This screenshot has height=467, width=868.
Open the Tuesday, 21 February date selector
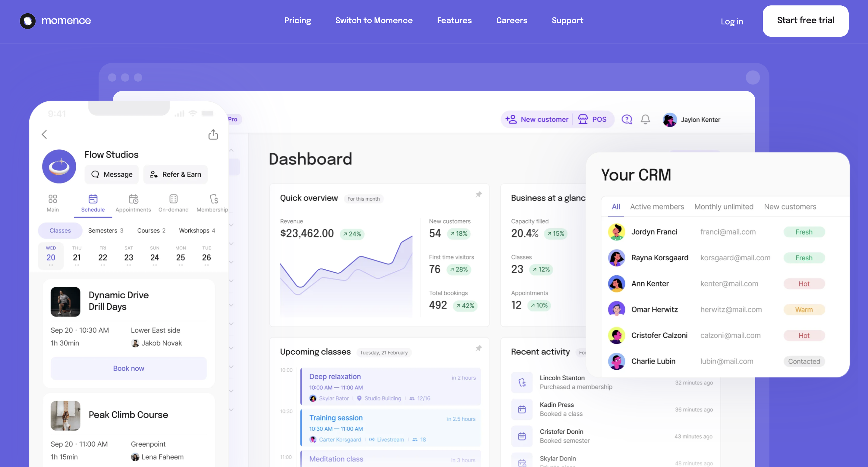pos(384,353)
